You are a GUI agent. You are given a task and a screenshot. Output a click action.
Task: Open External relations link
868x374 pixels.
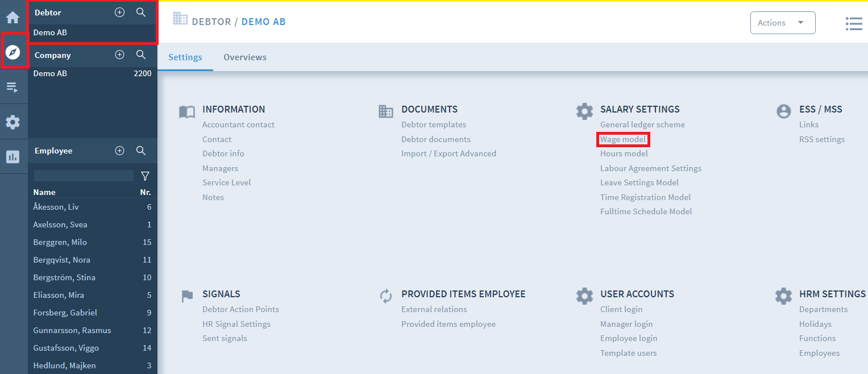tap(434, 309)
